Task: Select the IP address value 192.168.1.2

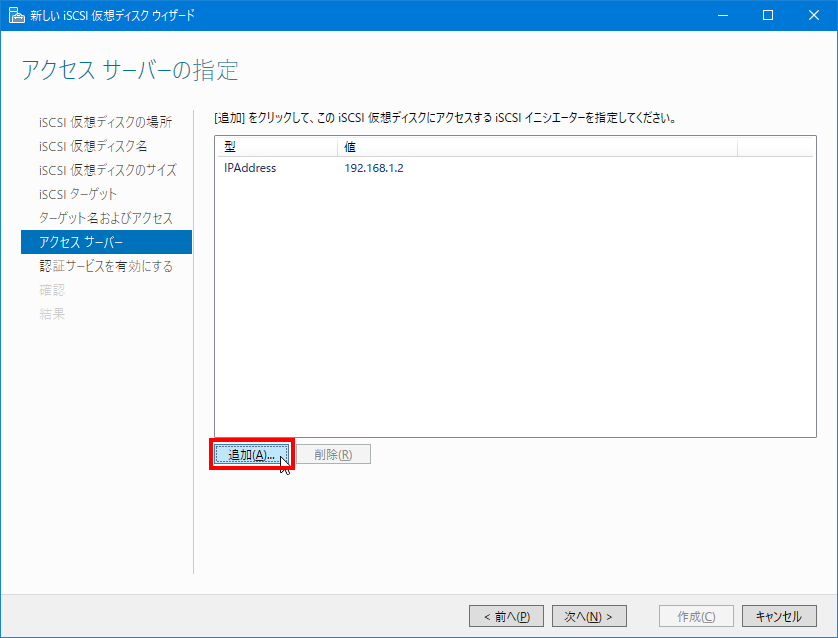Action: 376,167
